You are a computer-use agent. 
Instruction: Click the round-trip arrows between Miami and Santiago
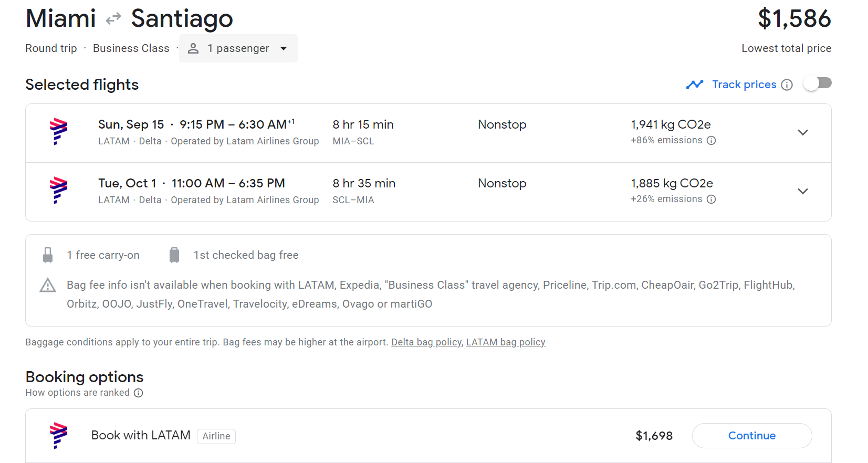click(113, 19)
